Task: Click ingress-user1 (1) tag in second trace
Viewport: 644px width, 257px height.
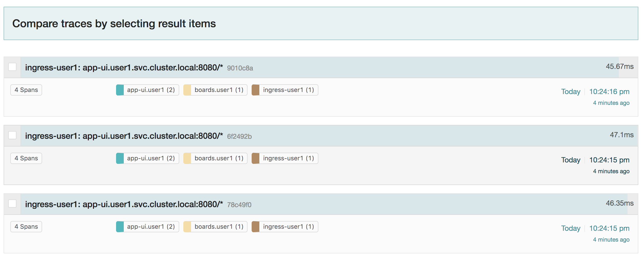Action: (285, 158)
